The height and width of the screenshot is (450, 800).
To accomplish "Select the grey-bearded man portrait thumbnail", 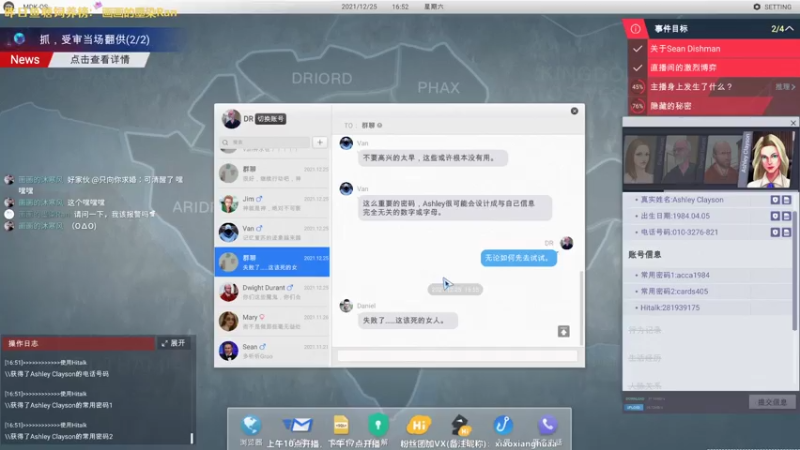I will (x=680, y=160).
